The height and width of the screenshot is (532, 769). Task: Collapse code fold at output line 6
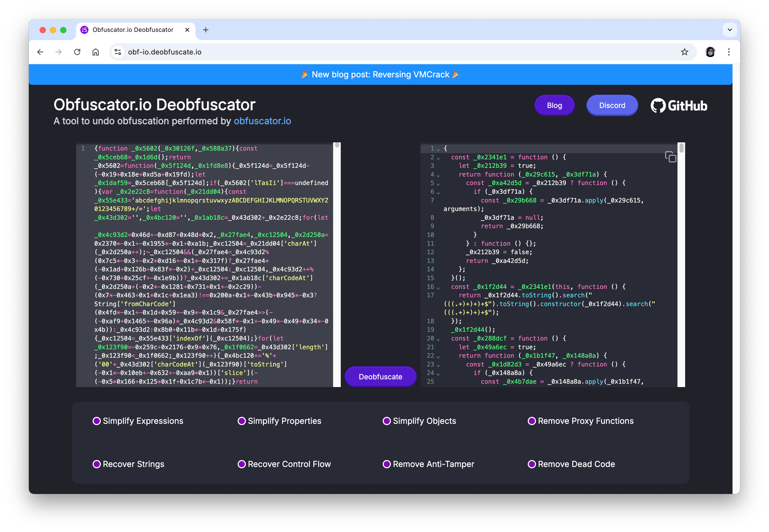coord(438,193)
